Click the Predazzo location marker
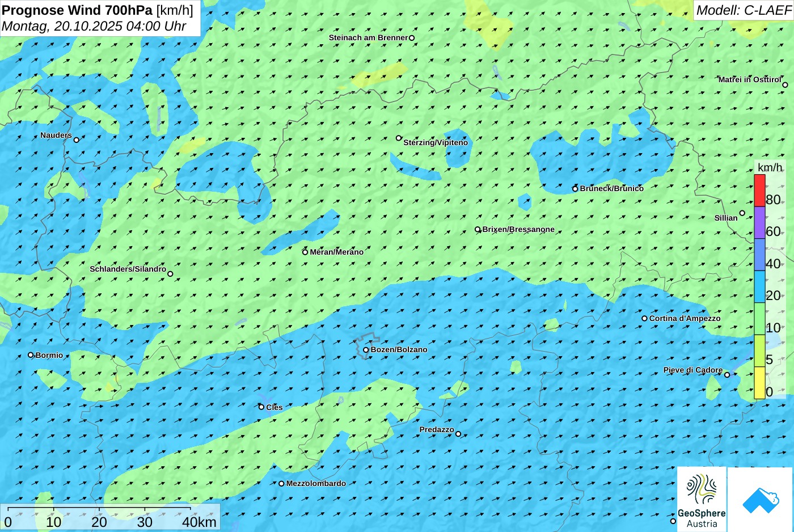794x532 pixels. pos(458,434)
